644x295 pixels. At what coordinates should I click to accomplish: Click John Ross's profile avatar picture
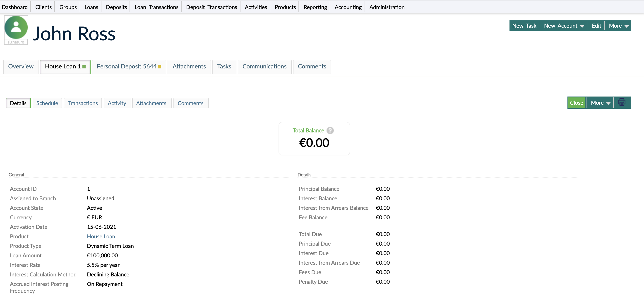(16, 27)
